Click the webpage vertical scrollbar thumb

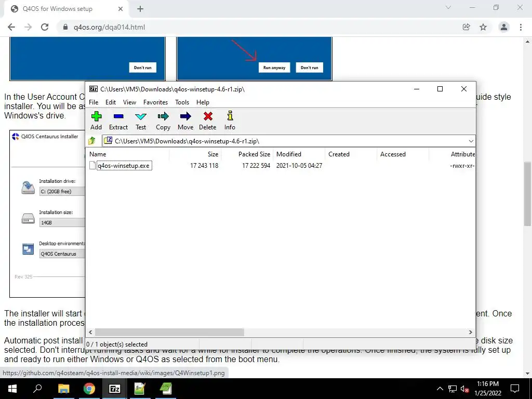coord(527,194)
